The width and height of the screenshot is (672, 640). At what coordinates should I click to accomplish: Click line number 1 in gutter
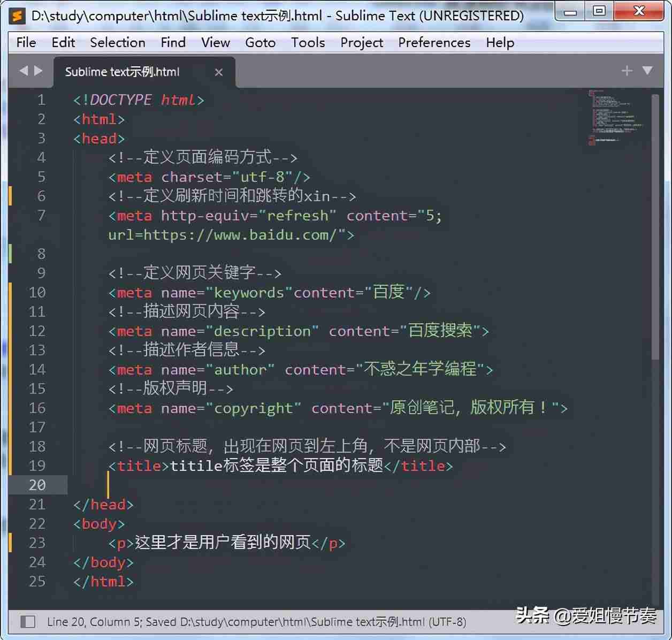pos(41,100)
